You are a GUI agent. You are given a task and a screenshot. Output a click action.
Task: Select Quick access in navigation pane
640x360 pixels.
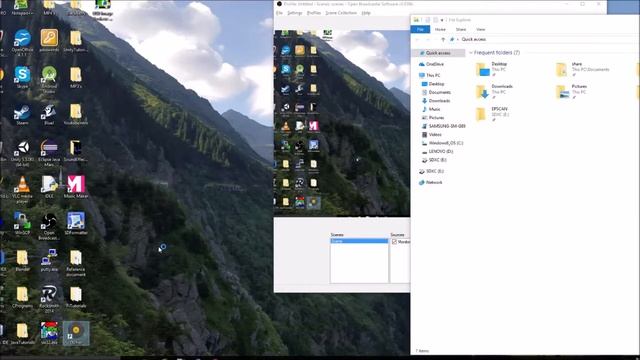(438, 53)
